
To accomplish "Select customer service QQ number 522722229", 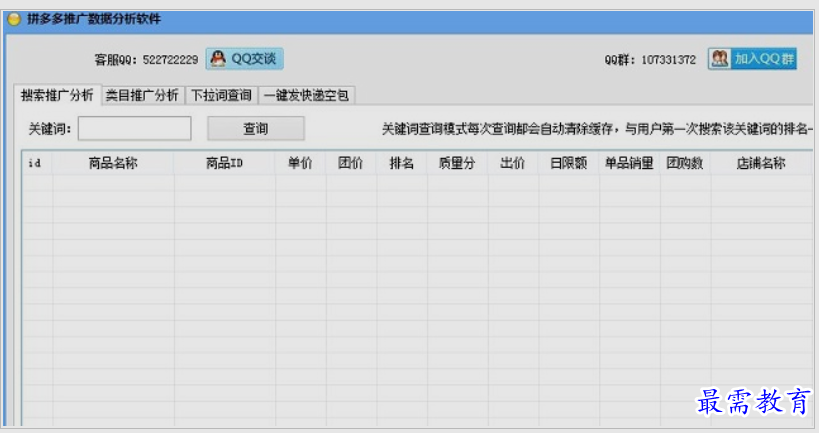I will coord(170,60).
